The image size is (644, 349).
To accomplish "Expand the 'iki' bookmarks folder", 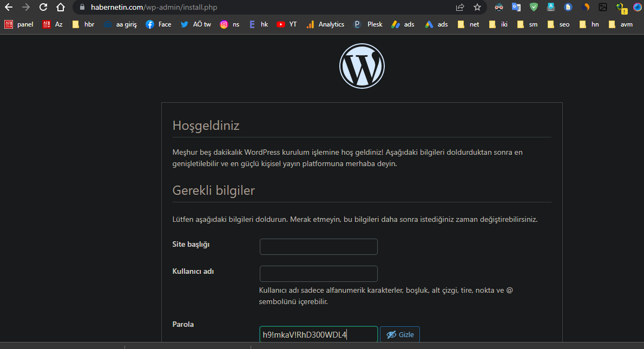I will (498, 25).
